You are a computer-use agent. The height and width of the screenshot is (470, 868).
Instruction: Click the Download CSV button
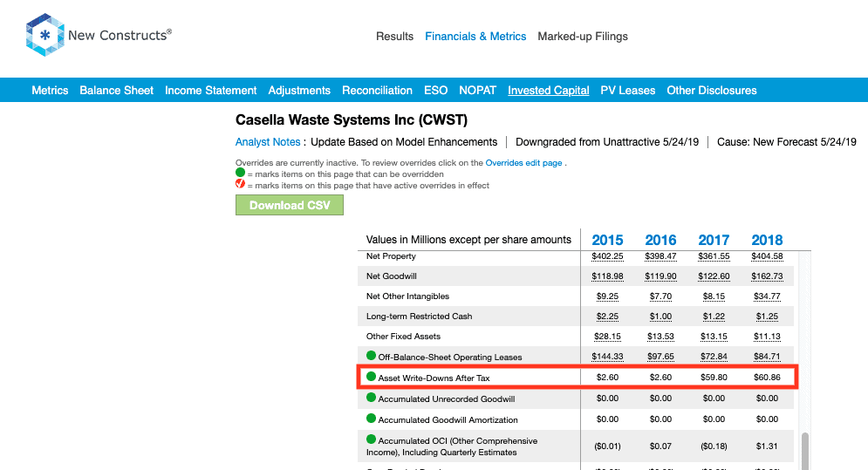[290, 205]
